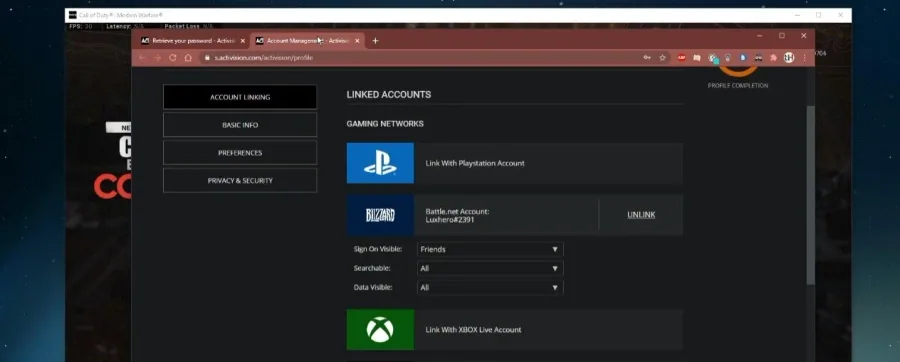The image size is (900, 362).
Task: Click the PlayStation logo tile
Action: [x=380, y=163]
